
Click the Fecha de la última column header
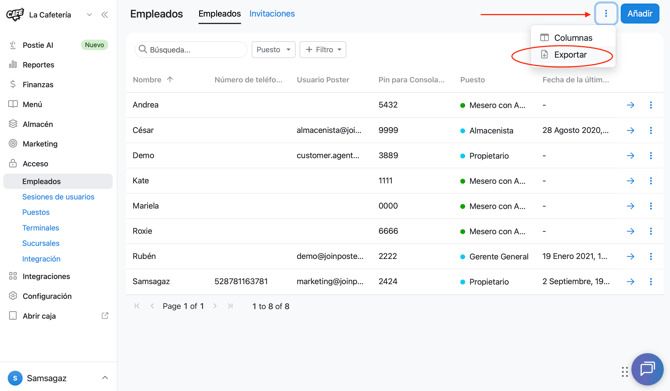click(576, 79)
